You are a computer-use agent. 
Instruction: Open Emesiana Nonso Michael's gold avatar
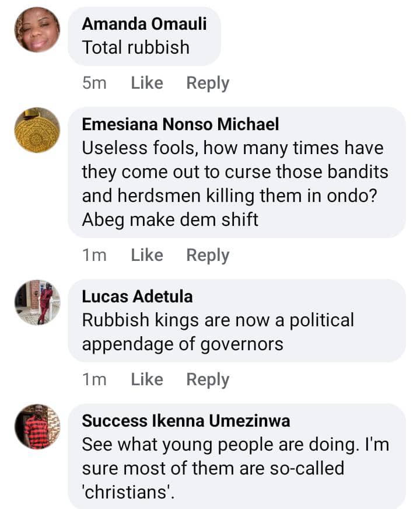click(x=37, y=130)
